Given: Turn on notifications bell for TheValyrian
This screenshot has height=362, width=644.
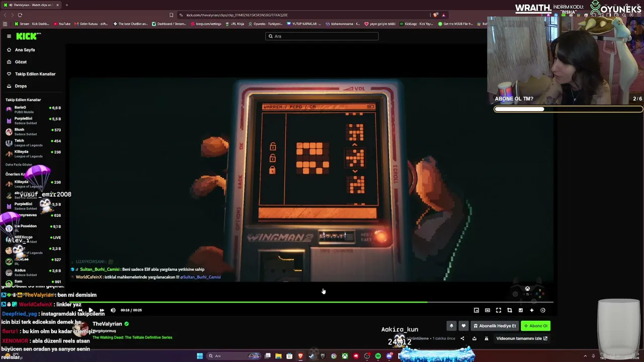Looking at the screenshot, I should tap(451, 326).
